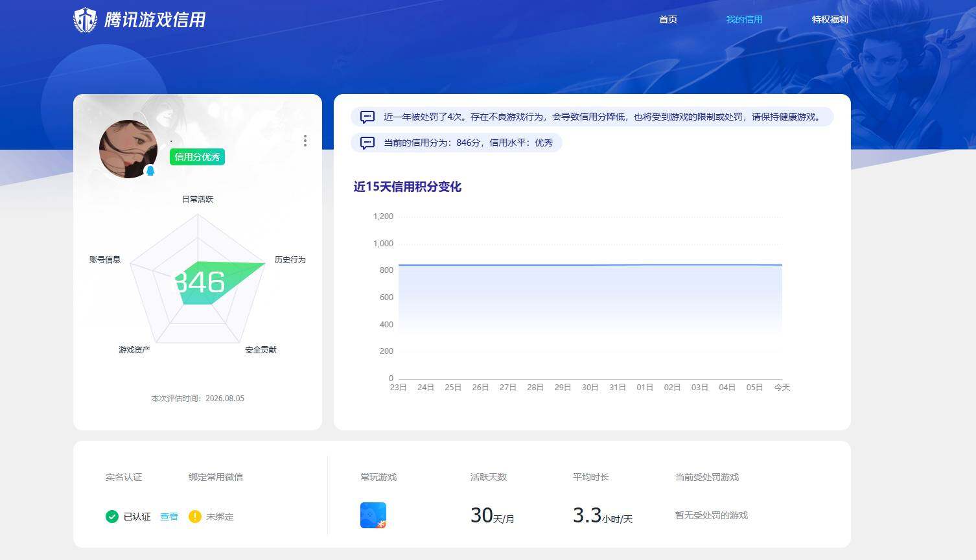Screen dimensions: 976x560
Task: Click the 01日 date marker on chart
Action: (645, 387)
